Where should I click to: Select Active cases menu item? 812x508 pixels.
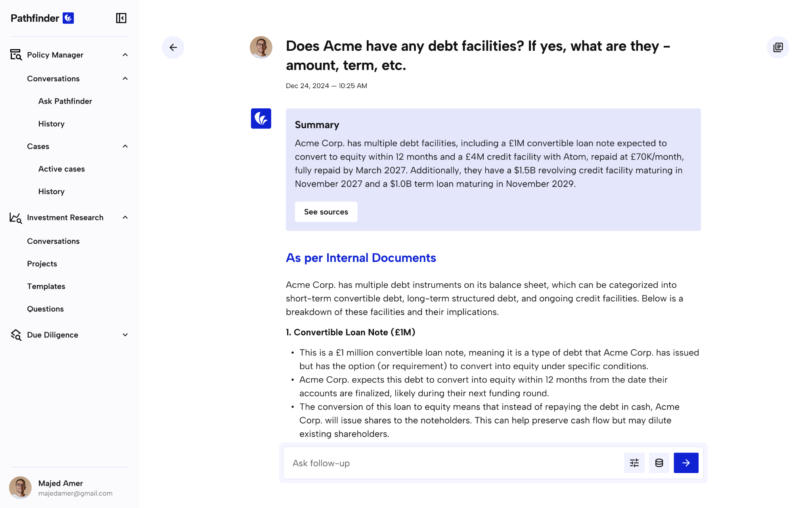coord(61,169)
